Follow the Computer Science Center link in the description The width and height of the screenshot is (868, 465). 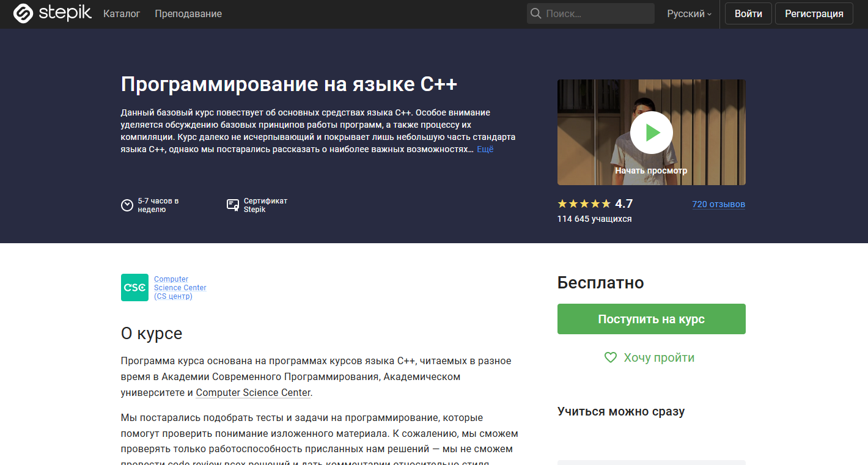(252, 392)
